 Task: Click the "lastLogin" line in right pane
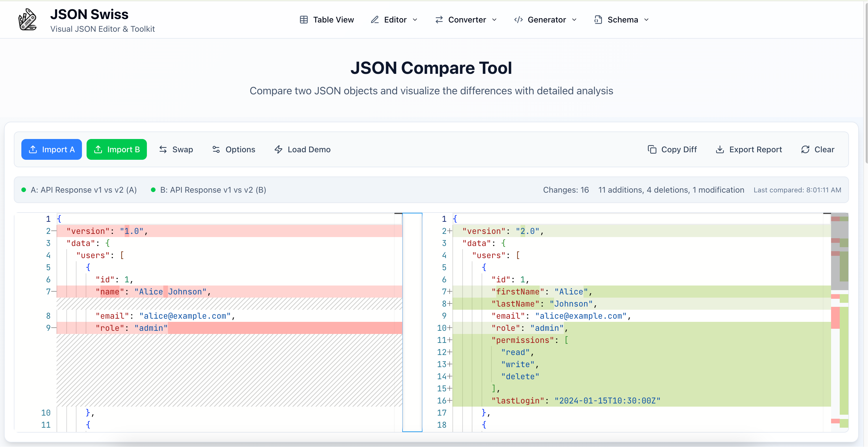click(x=575, y=401)
